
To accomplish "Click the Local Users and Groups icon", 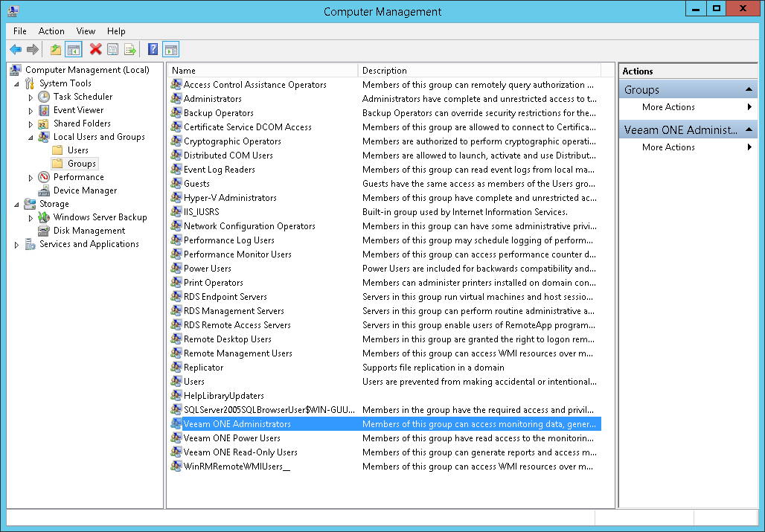I will coord(44,137).
